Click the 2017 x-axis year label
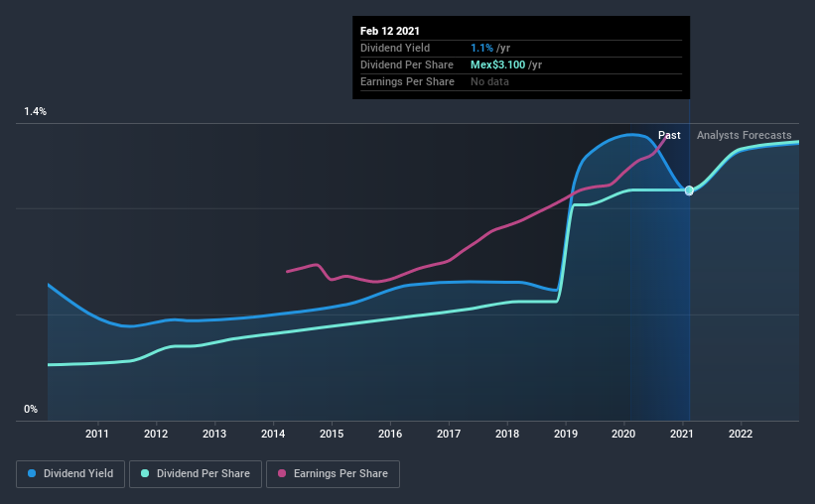Viewport: 815px width, 504px height. pos(449,434)
